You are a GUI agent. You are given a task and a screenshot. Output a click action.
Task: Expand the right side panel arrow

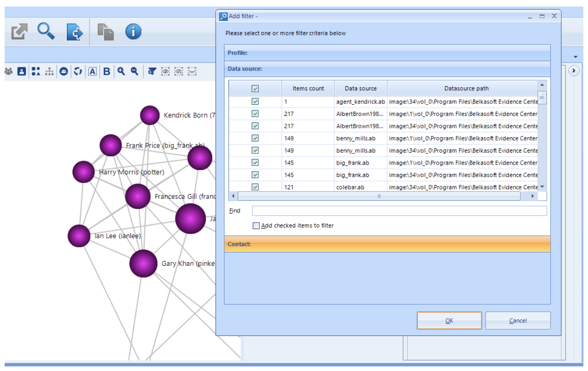click(574, 71)
